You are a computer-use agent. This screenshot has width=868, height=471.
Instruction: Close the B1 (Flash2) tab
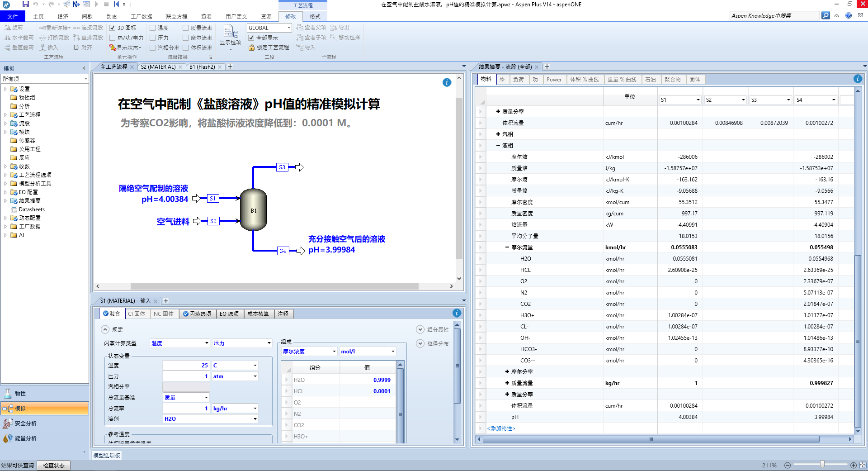click(x=220, y=67)
